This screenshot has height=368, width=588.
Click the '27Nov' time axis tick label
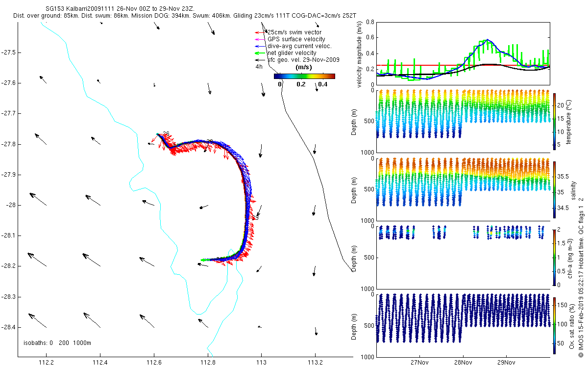coord(420,363)
